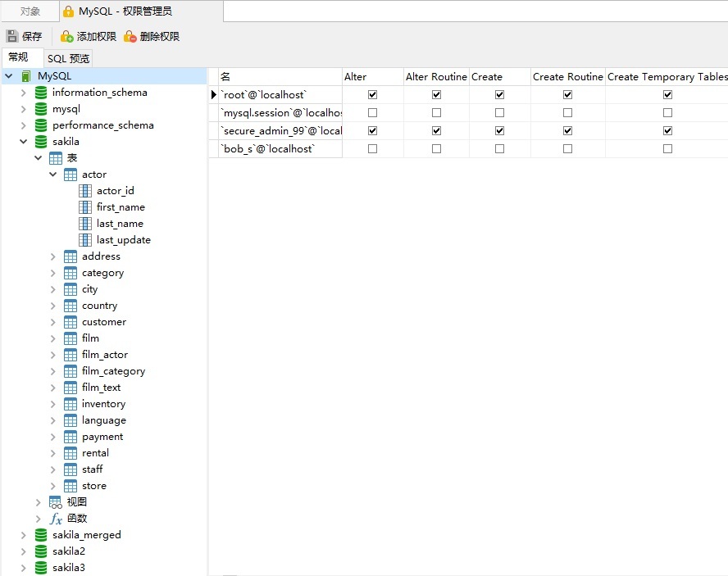Screen dimensions: 728x576
Task: Expand the performance_schema database node
Action: tap(23, 125)
